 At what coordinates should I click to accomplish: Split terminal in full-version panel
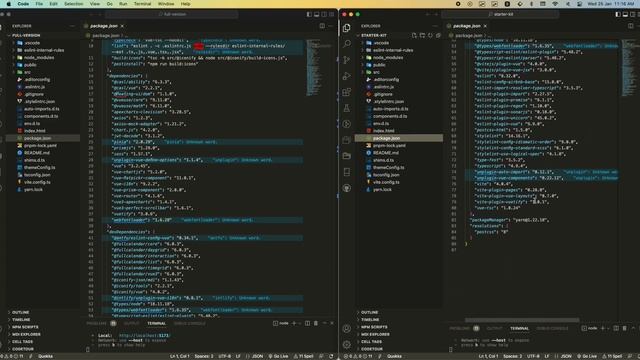click(308, 323)
